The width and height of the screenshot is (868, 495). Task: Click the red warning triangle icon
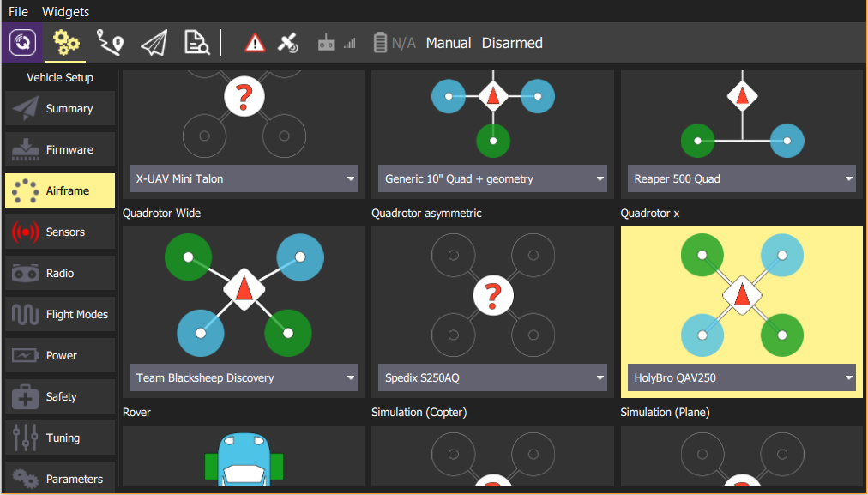[x=255, y=43]
